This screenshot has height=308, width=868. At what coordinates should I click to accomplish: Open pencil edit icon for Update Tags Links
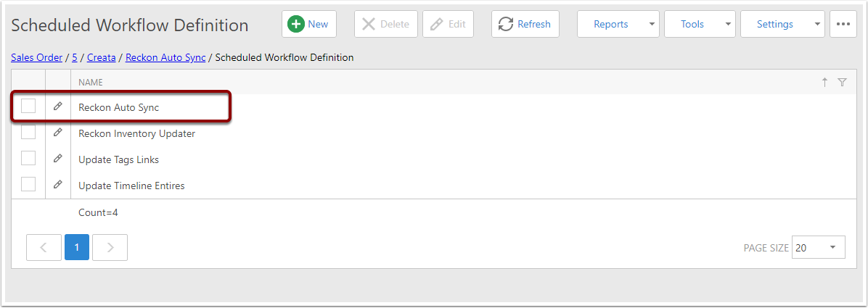[x=57, y=159]
